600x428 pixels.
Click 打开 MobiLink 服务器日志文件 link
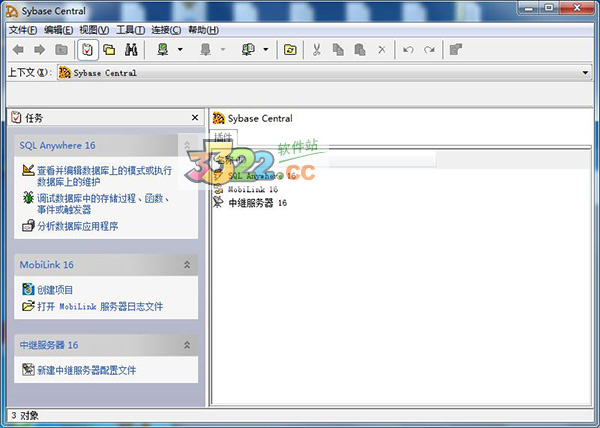100,306
